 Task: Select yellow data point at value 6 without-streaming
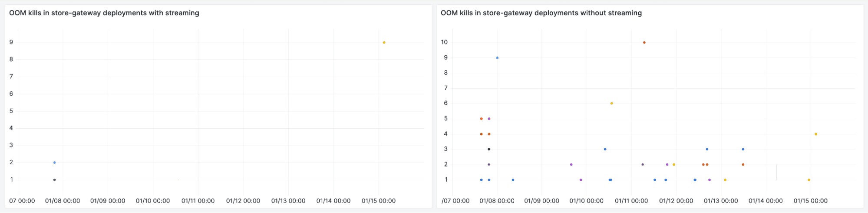tap(611, 103)
